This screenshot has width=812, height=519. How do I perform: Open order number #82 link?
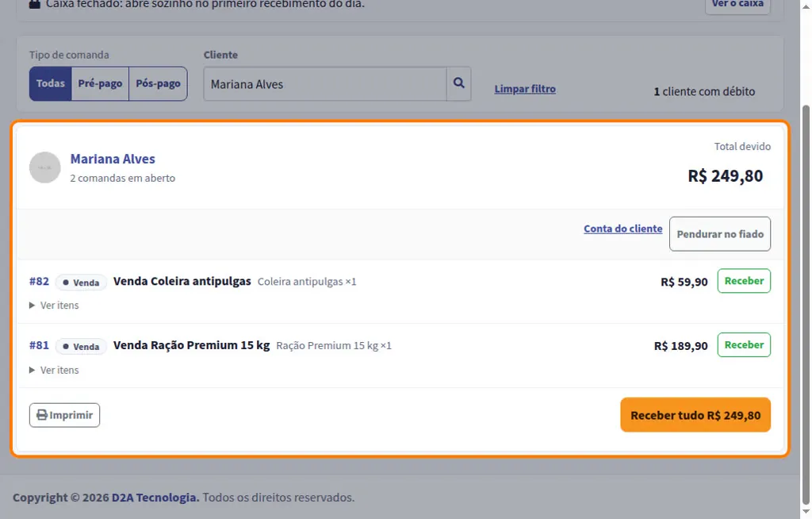click(x=39, y=282)
